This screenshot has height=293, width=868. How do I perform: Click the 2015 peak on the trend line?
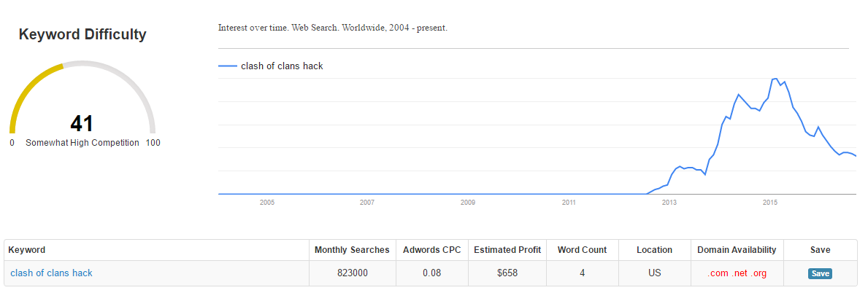tap(775, 78)
